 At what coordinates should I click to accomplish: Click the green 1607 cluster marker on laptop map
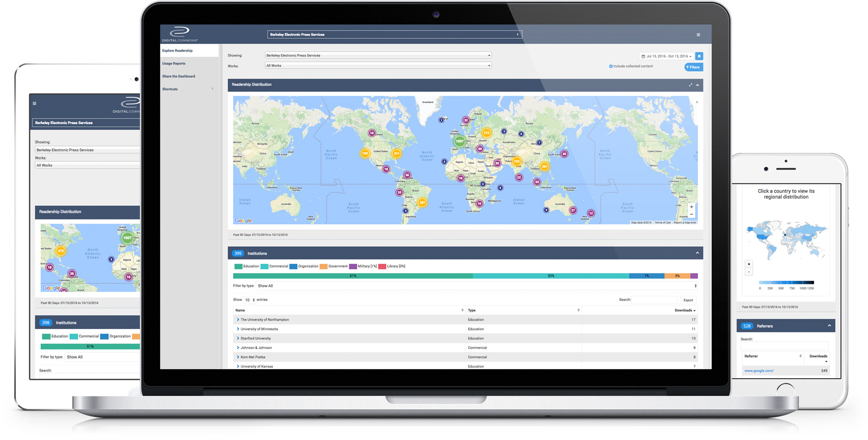(x=459, y=141)
